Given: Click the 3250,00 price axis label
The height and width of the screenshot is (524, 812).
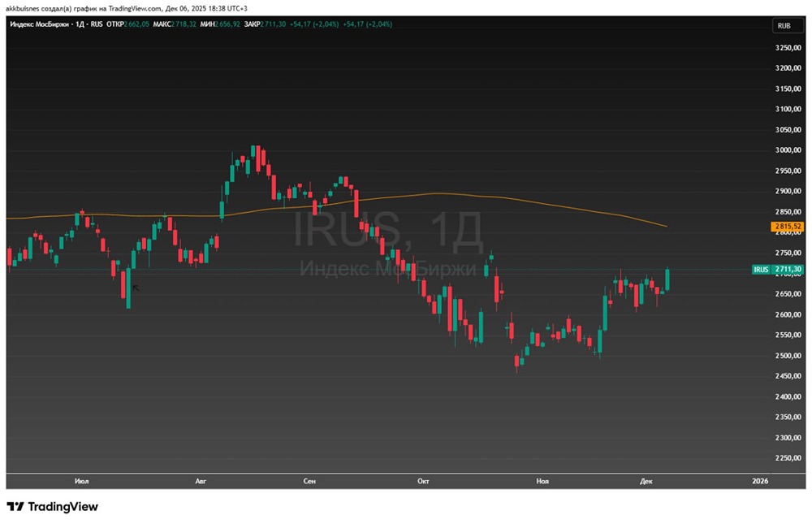Looking at the screenshot, I should [788, 48].
